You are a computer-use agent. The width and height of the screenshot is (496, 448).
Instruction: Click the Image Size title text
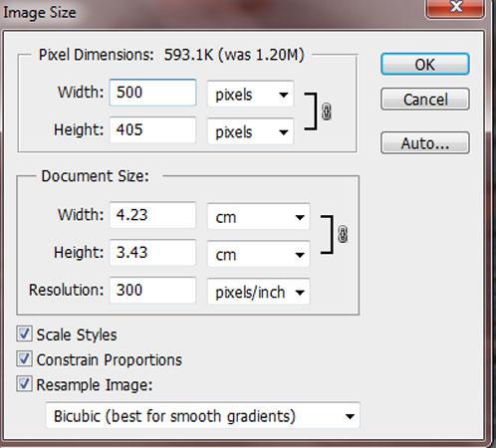40,13
